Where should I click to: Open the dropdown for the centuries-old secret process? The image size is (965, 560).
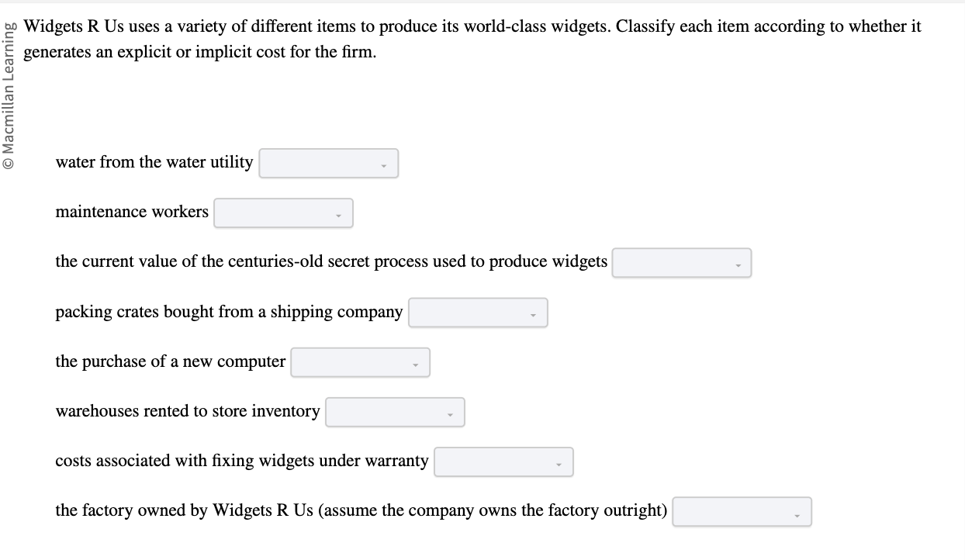click(681, 263)
